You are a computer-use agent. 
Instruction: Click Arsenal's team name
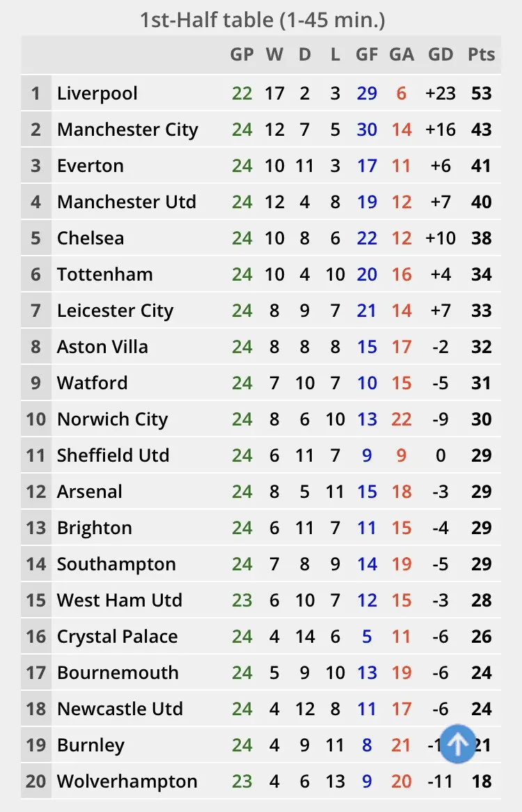[x=90, y=492]
